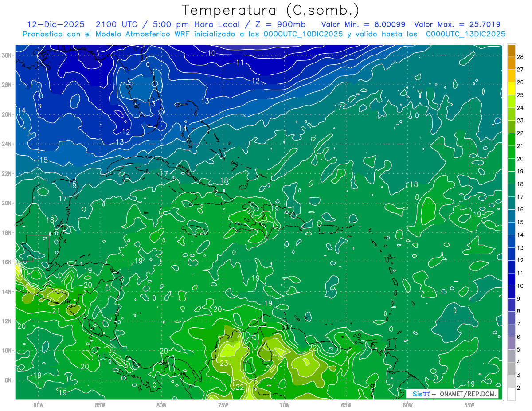Click the '70W' longitude axis label
532x411 pixels.
(x=285, y=405)
